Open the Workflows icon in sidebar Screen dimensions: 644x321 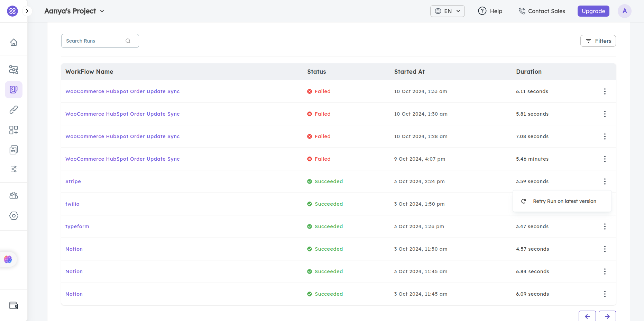coord(13,70)
